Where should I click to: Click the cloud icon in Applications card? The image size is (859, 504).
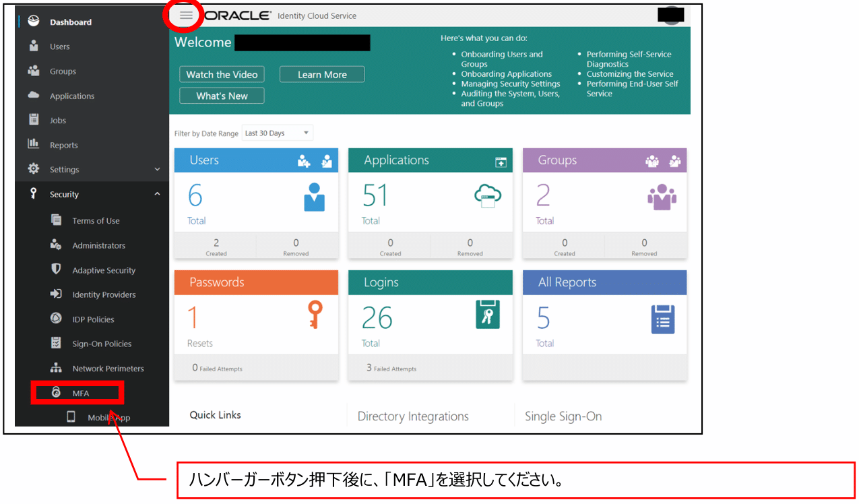pos(488,195)
